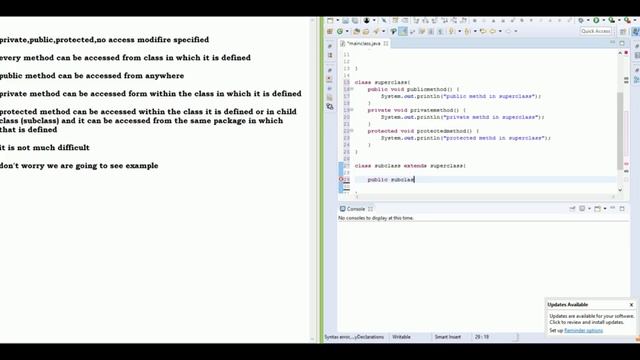The image size is (640, 360).
Task: Click the green Run button in toolbar
Action: (596, 20)
